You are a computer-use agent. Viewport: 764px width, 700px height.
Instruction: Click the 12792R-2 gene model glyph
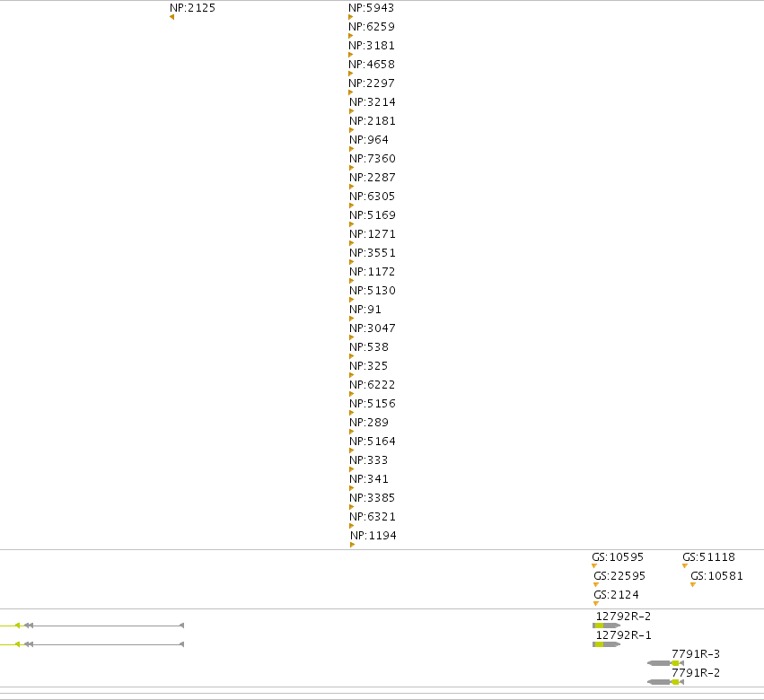pyautogui.click(x=607, y=626)
